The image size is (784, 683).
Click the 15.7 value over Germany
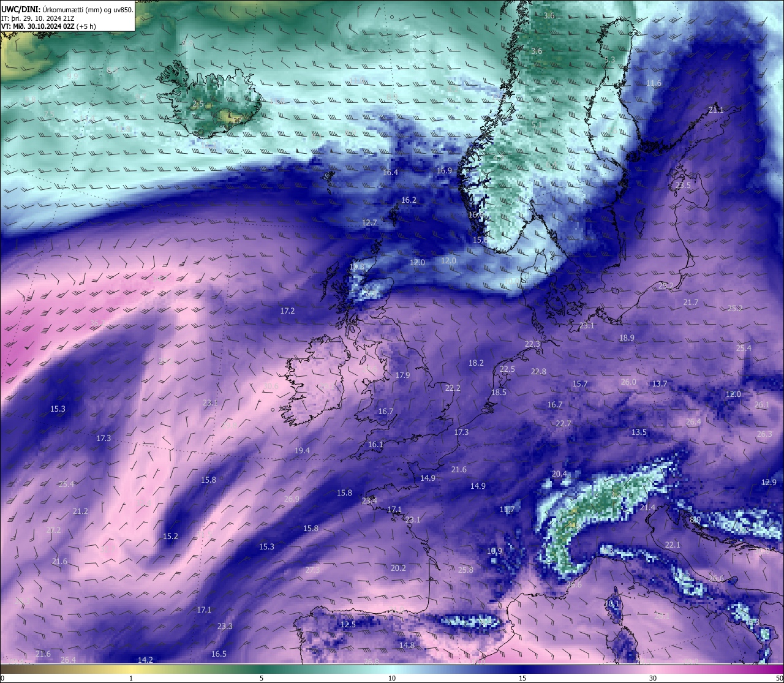(x=579, y=383)
